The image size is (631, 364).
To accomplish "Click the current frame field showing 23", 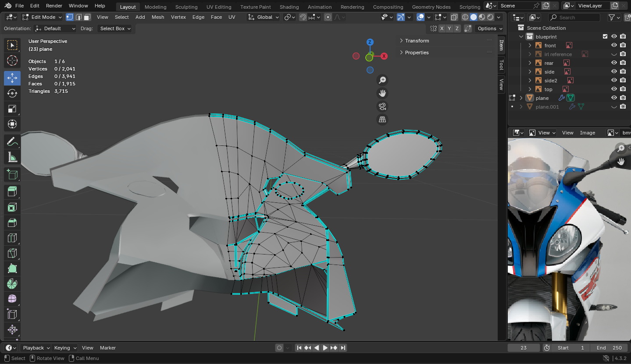I will coord(523,348).
